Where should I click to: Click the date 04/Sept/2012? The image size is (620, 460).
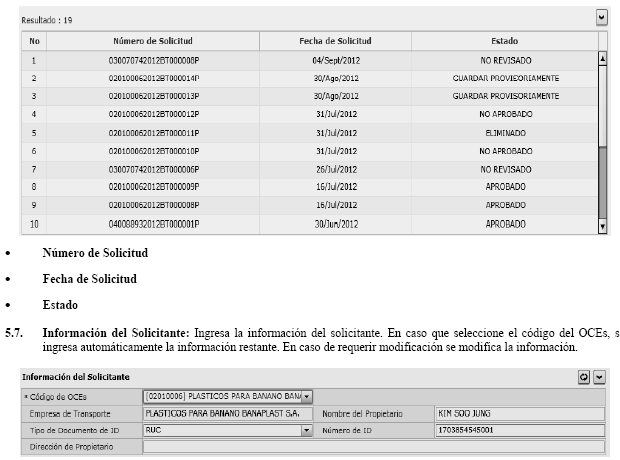(336, 61)
